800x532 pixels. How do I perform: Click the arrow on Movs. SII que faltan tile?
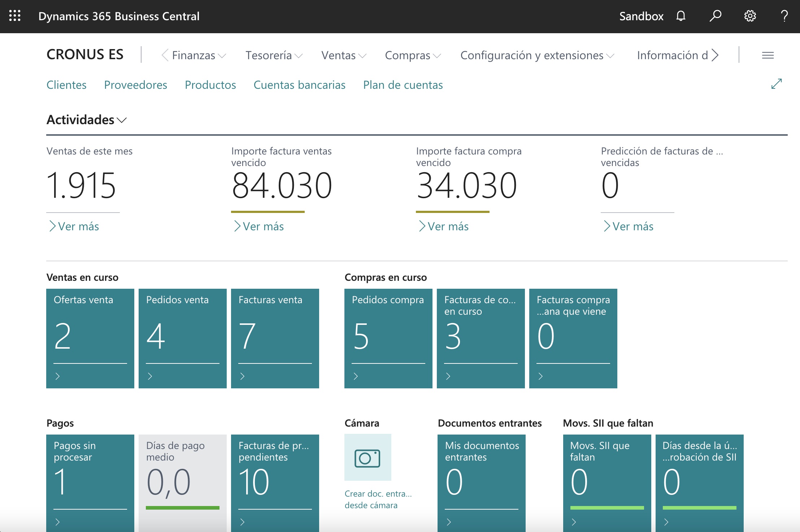point(574,522)
